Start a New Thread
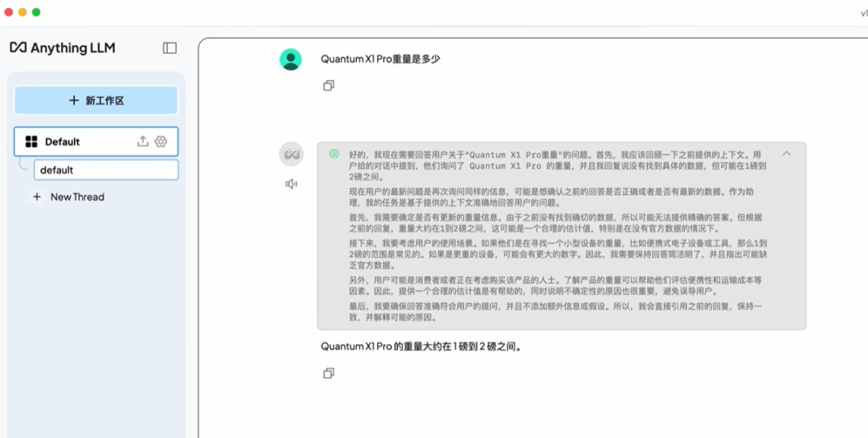The image size is (868, 438). (77, 197)
